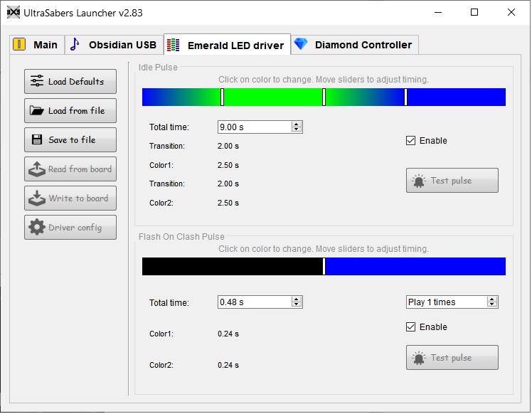Increase Idle Pulse total time with up arrow
Screen dimensions: 532x414
pyautogui.click(x=297, y=124)
